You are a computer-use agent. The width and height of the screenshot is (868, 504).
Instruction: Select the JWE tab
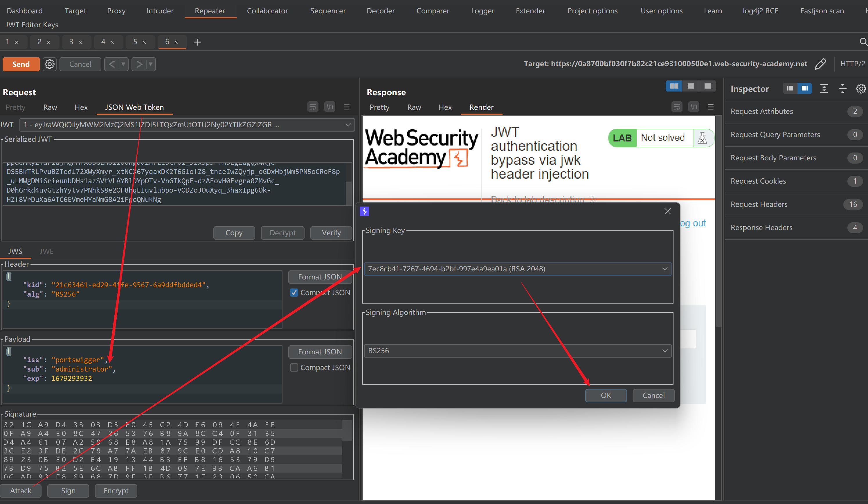(x=46, y=251)
